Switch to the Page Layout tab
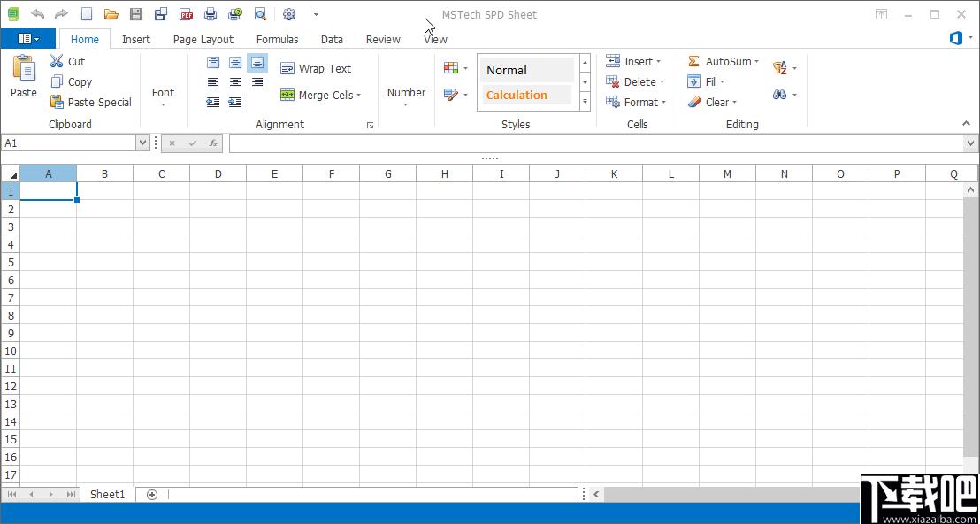This screenshot has height=524, width=980. tap(203, 40)
